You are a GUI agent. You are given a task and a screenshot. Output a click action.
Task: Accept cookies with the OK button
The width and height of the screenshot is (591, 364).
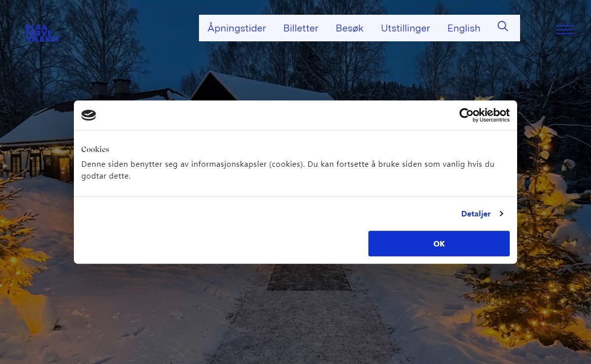(439, 243)
